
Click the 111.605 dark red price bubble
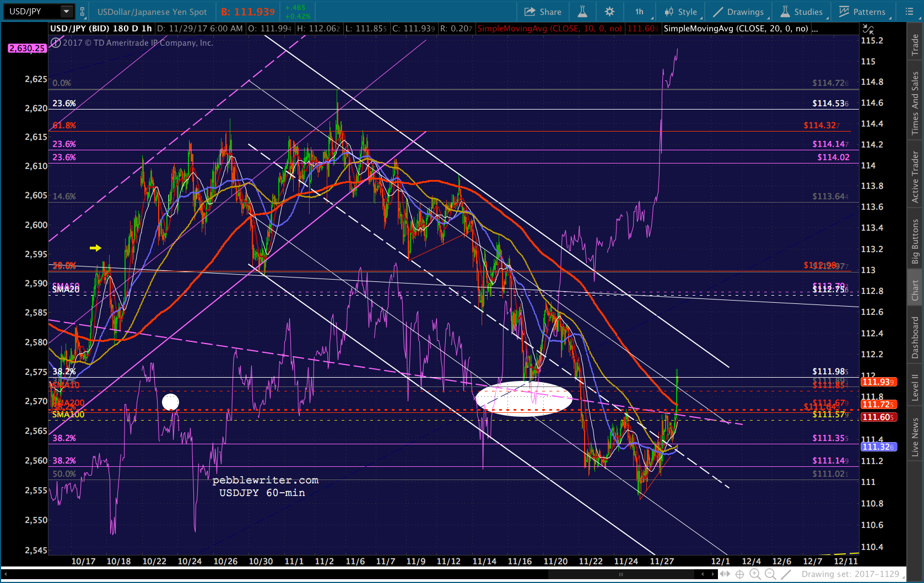pyautogui.click(x=879, y=417)
